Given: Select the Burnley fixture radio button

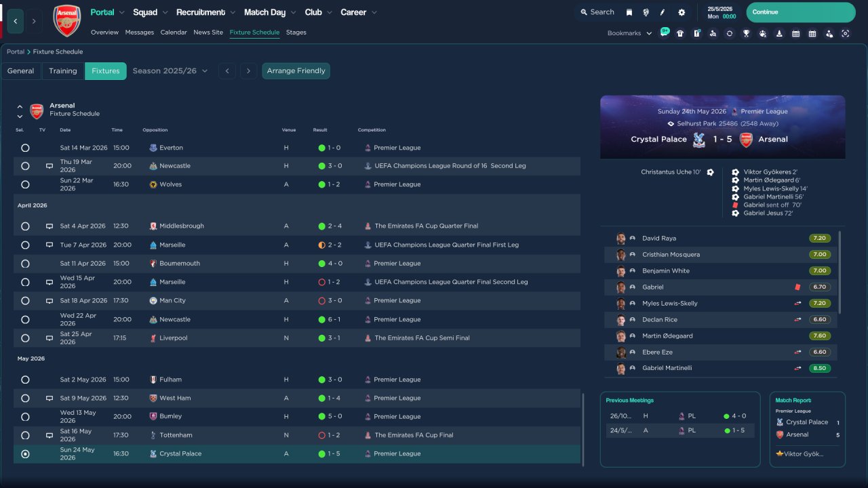Looking at the screenshot, I should coord(25,417).
